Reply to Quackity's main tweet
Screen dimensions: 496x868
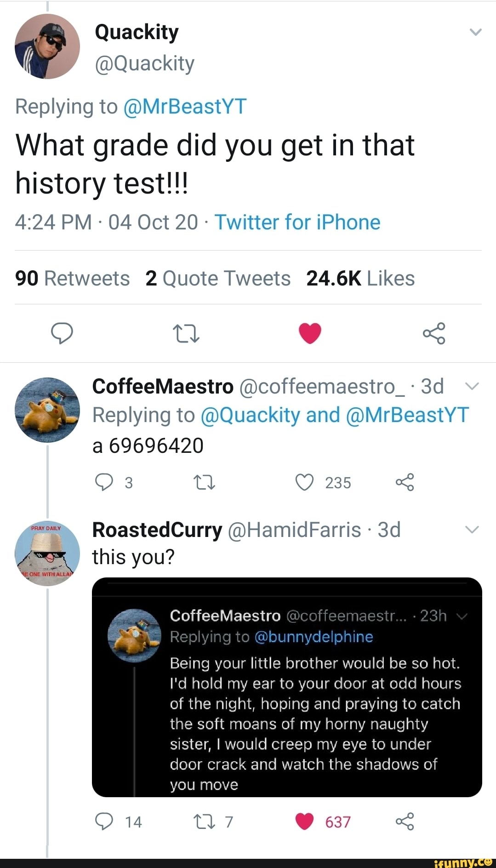click(x=62, y=333)
